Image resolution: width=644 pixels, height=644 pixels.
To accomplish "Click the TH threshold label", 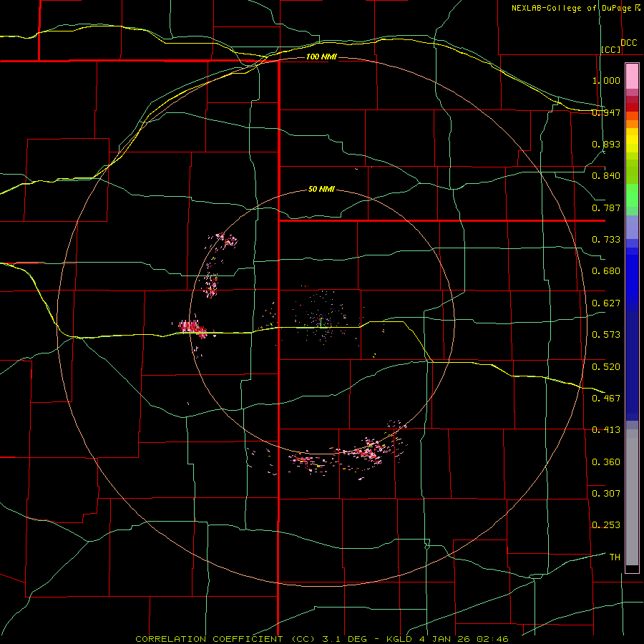I will 615,557.
